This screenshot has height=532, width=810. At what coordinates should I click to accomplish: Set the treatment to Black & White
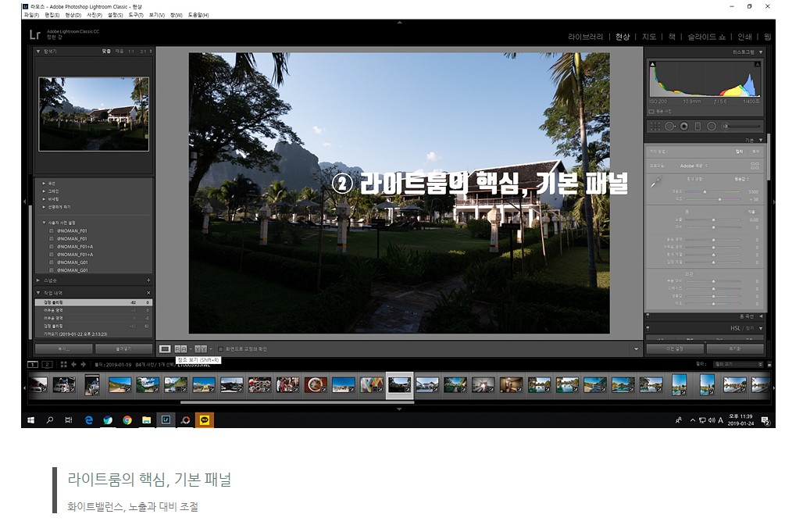pos(755,152)
